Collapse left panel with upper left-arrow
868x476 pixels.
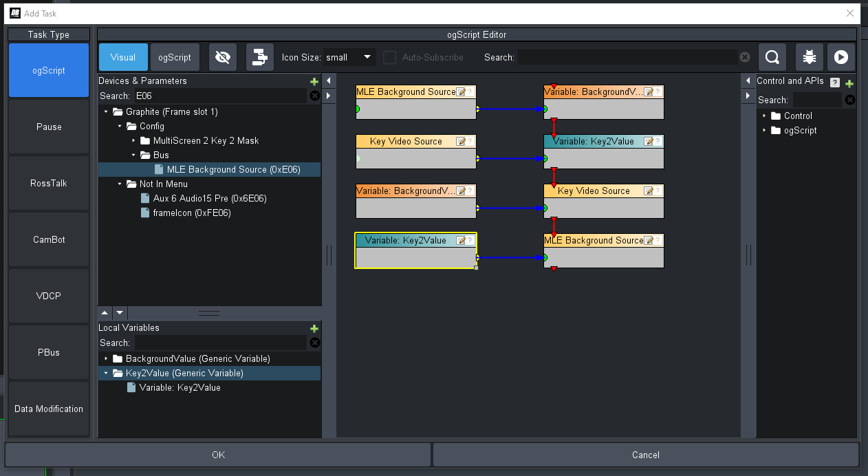329,81
